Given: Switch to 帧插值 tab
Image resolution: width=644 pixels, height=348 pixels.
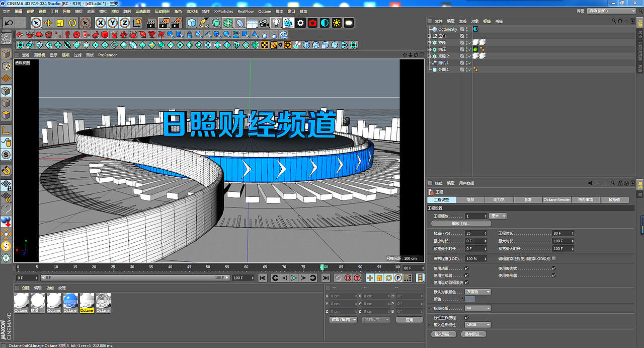Looking at the screenshot, I should [614, 200].
